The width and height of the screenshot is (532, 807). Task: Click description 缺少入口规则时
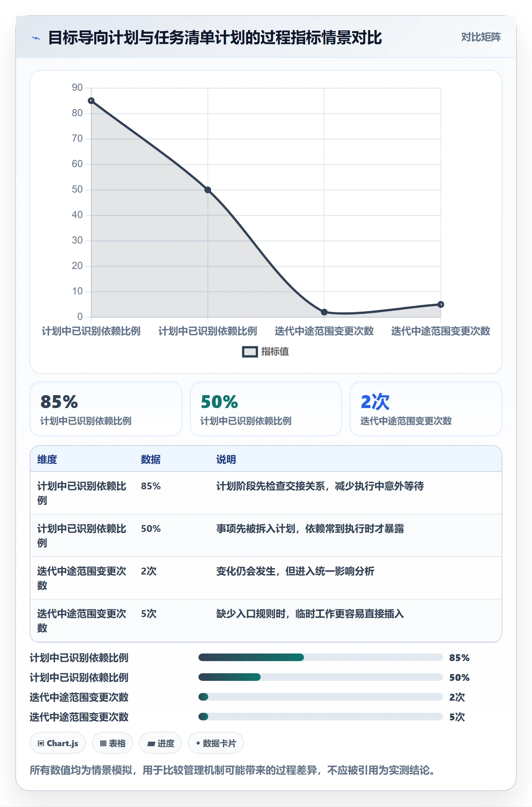coord(310,614)
